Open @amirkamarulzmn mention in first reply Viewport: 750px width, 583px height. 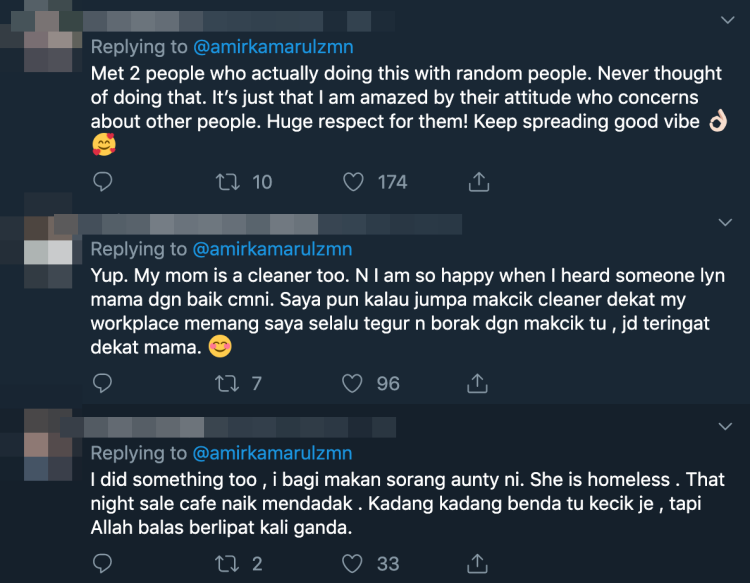click(272, 47)
